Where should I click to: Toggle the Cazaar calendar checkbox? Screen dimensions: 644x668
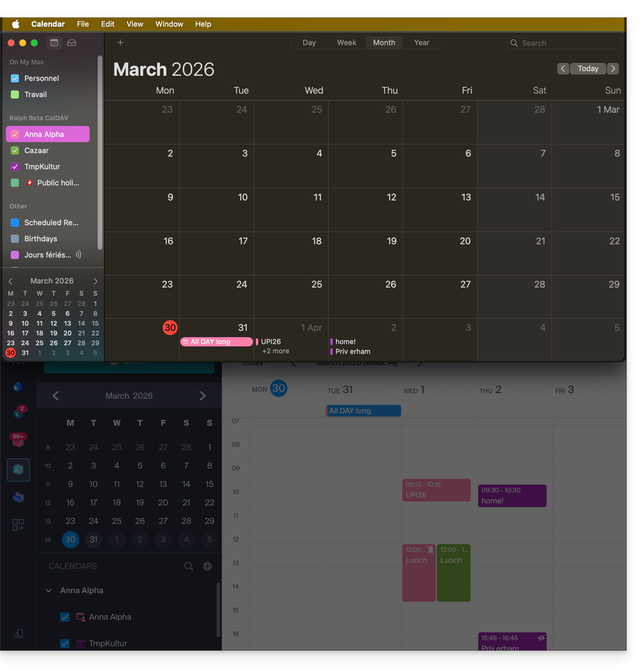15,151
